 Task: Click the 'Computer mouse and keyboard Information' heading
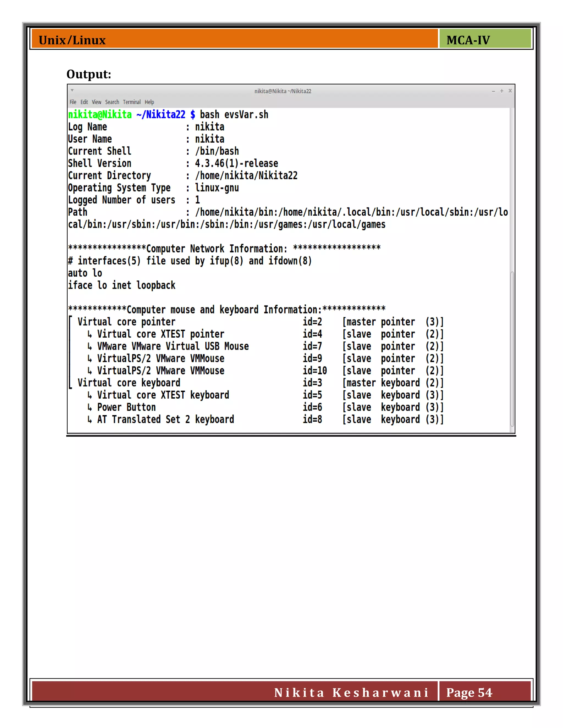(224, 310)
